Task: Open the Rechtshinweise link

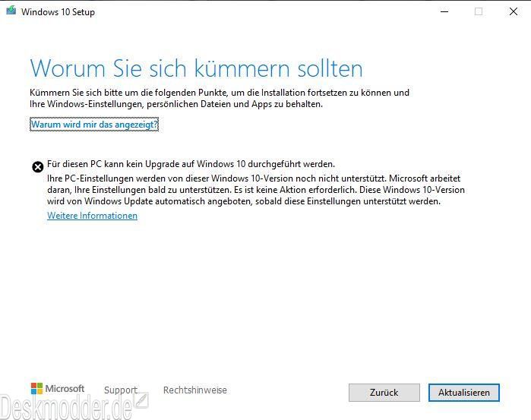Action: [x=195, y=390]
